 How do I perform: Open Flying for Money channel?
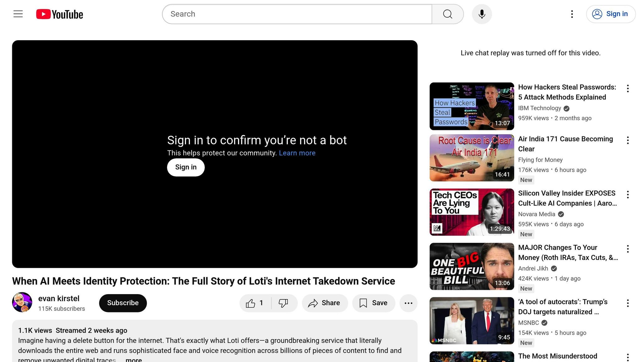pos(540,160)
